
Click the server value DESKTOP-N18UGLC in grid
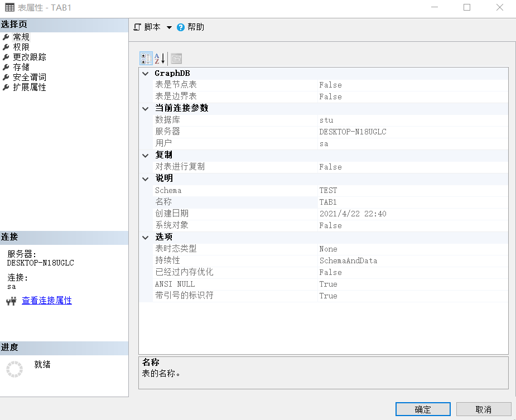(353, 132)
